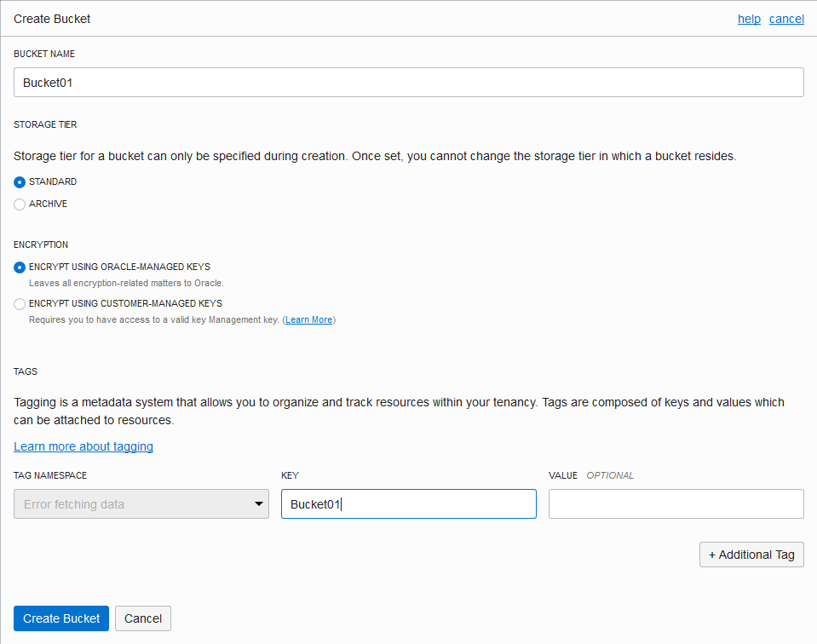Choose Encrypt Using Oracle-Managed Keys

point(19,267)
